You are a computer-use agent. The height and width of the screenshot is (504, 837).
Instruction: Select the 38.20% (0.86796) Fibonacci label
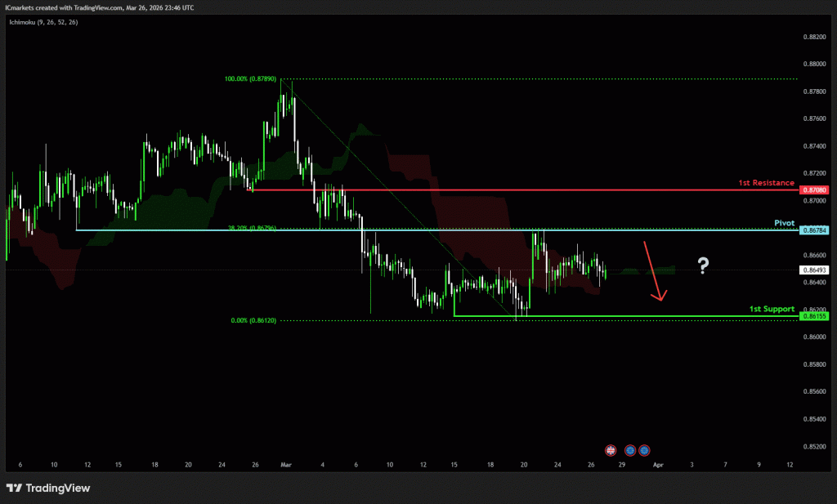point(251,228)
